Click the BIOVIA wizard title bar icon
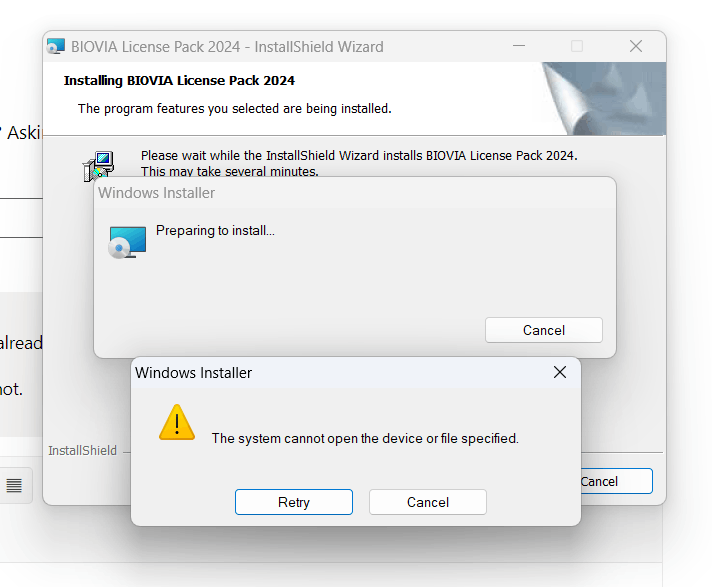The height and width of the screenshot is (587, 712). (x=56, y=46)
